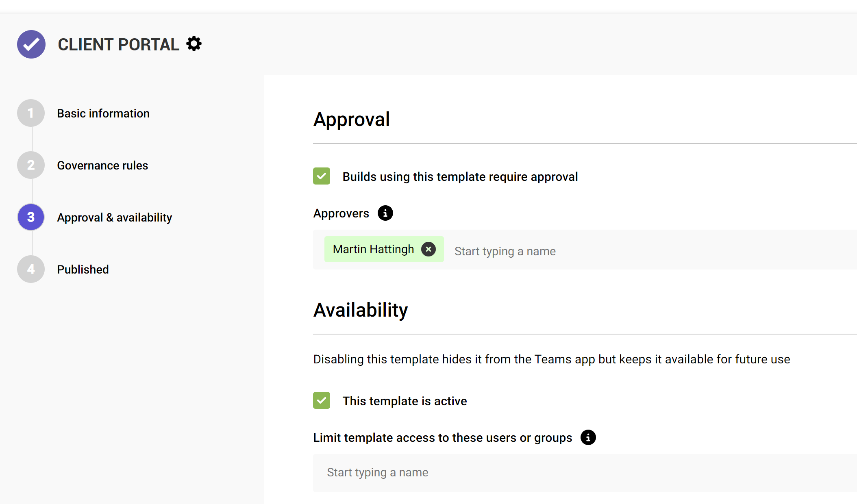Click the This template is active label

405,401
